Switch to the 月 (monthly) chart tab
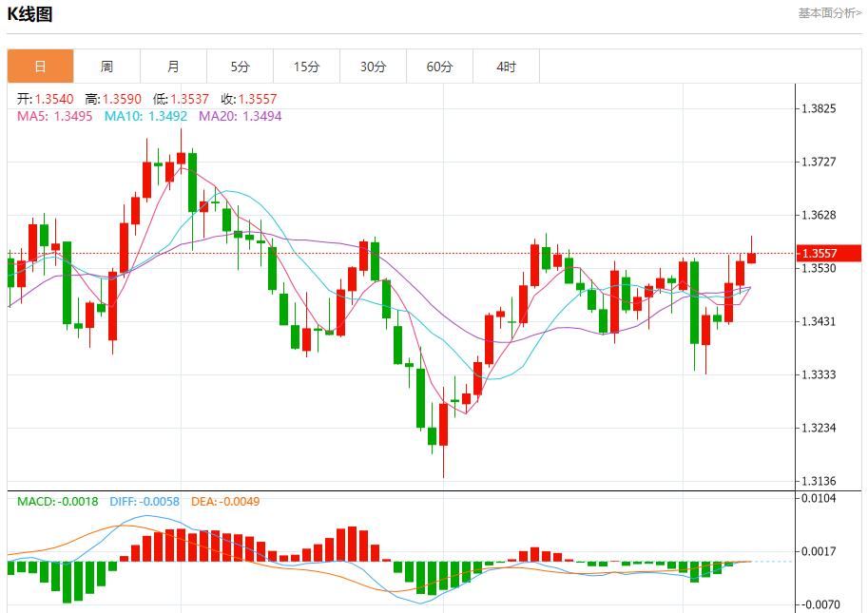The width and height of the screenshot is (868, 613). [173, 66]
